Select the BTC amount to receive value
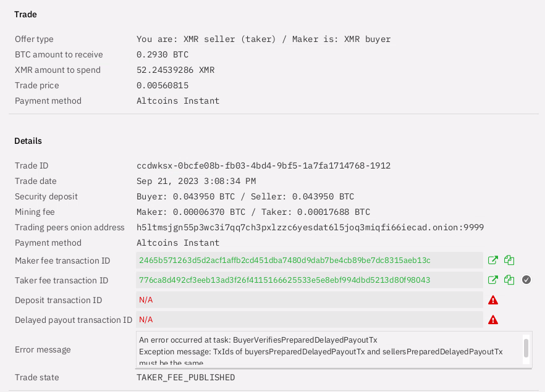This screenshot has width=545, height=392. pos(162,54)
